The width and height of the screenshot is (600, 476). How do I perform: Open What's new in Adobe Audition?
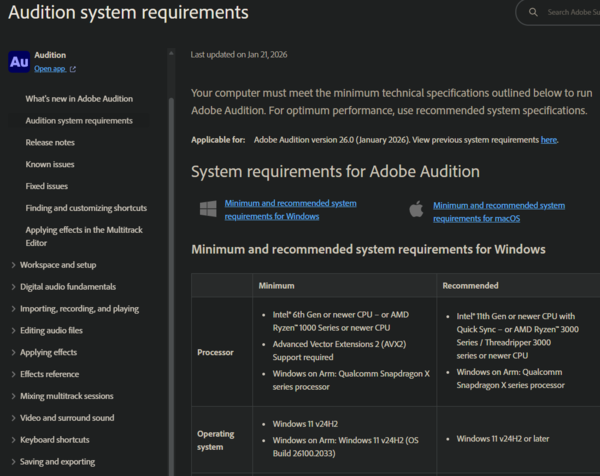click(x=79, y=99)
